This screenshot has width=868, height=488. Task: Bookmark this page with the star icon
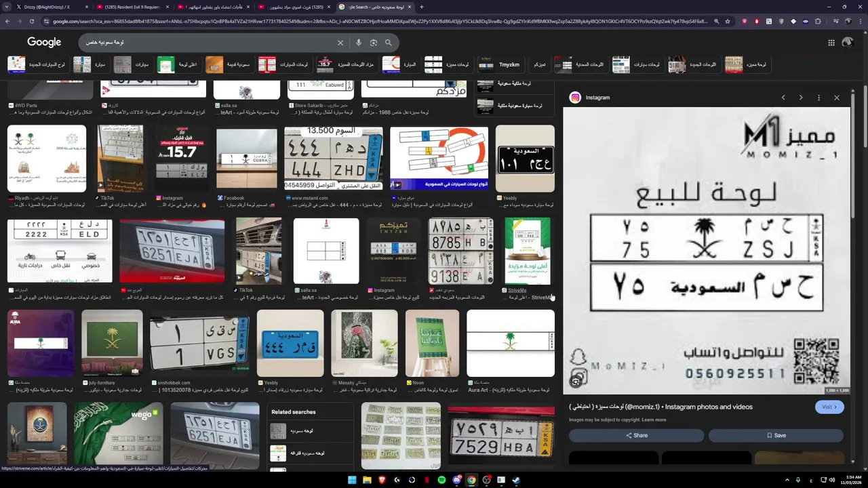[x=728, y=21]
